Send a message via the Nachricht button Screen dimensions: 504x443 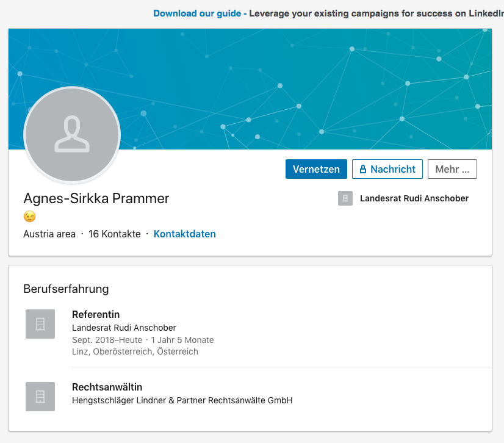point(387,169)
